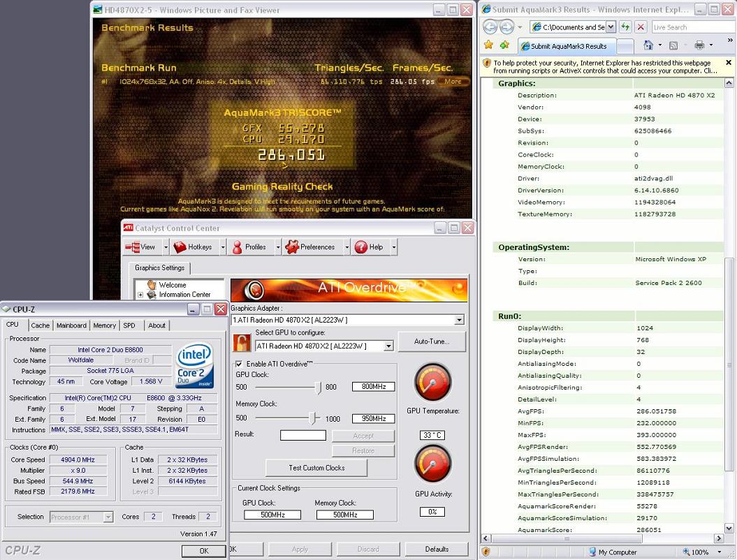The image size is (737, 560).
Task: Show more IE toolbar commands via double chevron
Action: pyautogui.click(x=730, y=40)
